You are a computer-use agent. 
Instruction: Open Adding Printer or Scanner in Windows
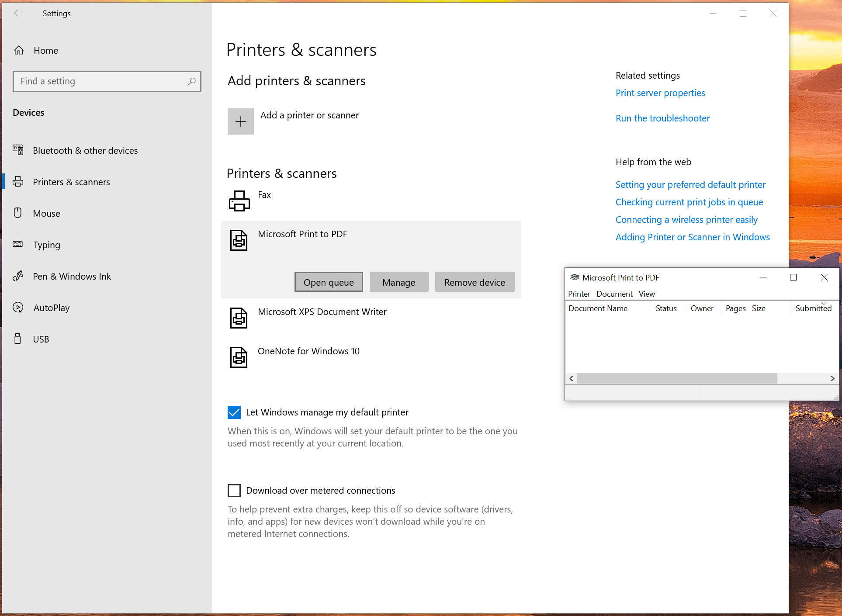pos(693,237)
